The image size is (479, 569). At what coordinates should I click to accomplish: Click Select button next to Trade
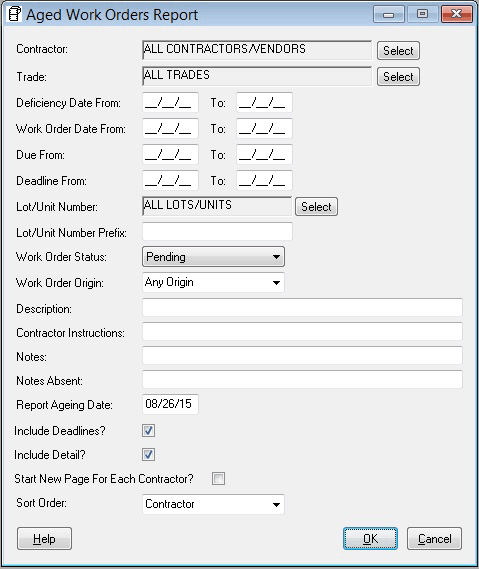[398, 77]
